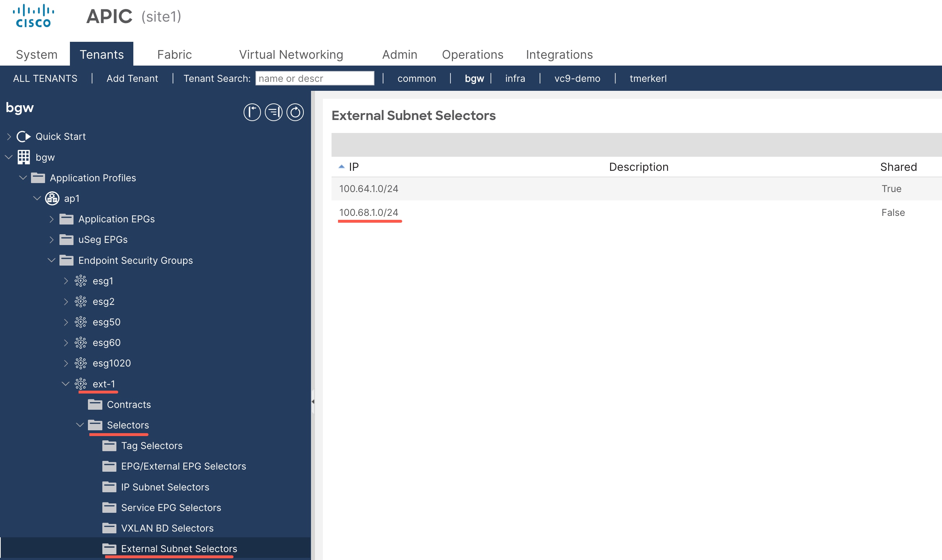Click the Application EPGs folder icon

click(x=66, y=219)
